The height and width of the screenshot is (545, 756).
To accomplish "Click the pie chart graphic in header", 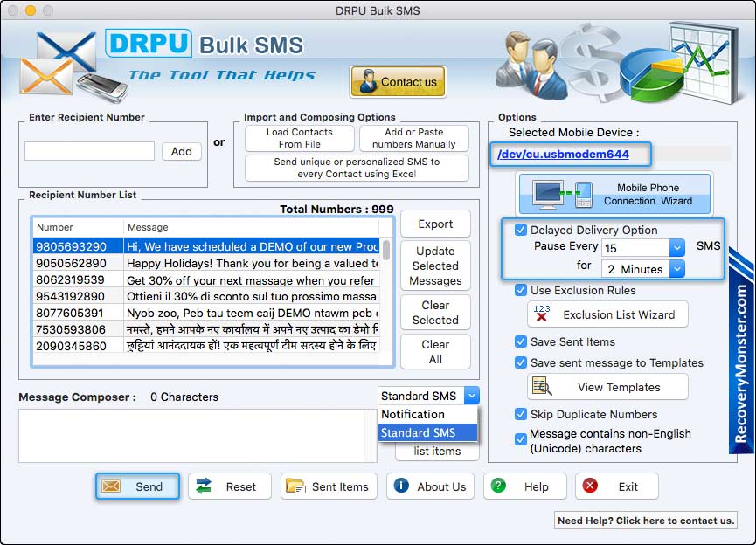I will tap(651, 77).
